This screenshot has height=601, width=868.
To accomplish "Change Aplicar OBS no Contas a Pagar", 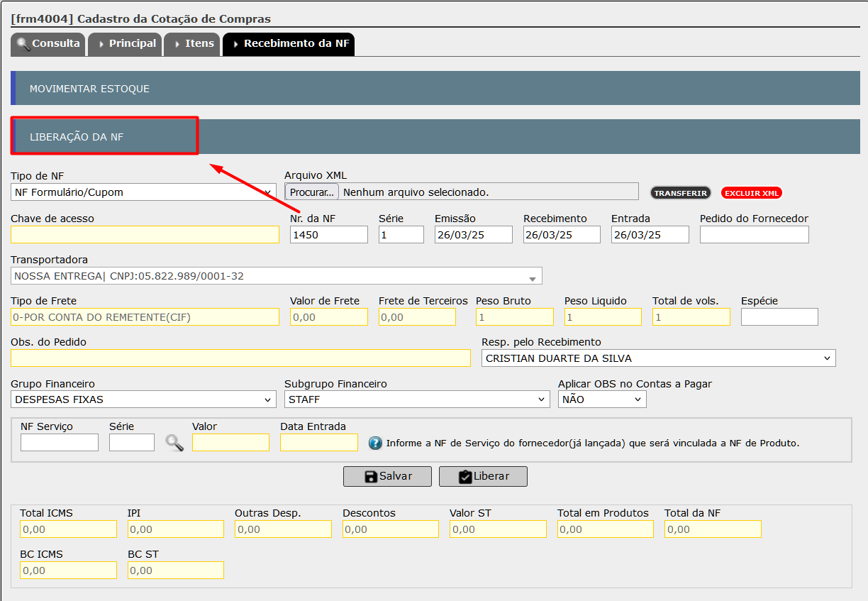I will 602,399.
